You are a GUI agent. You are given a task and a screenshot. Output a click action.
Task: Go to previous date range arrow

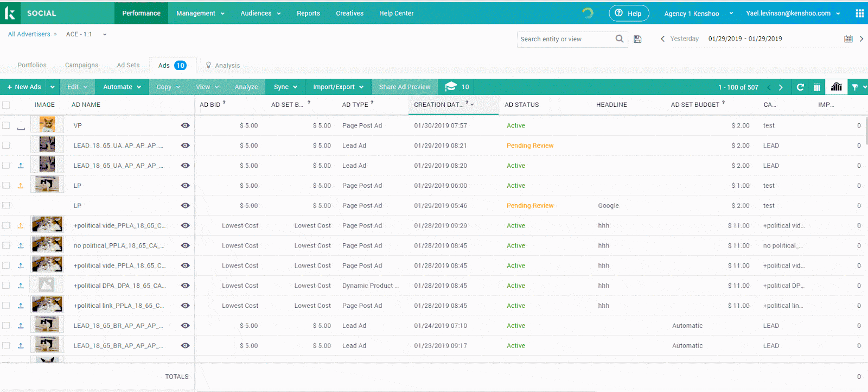[662, 39]
